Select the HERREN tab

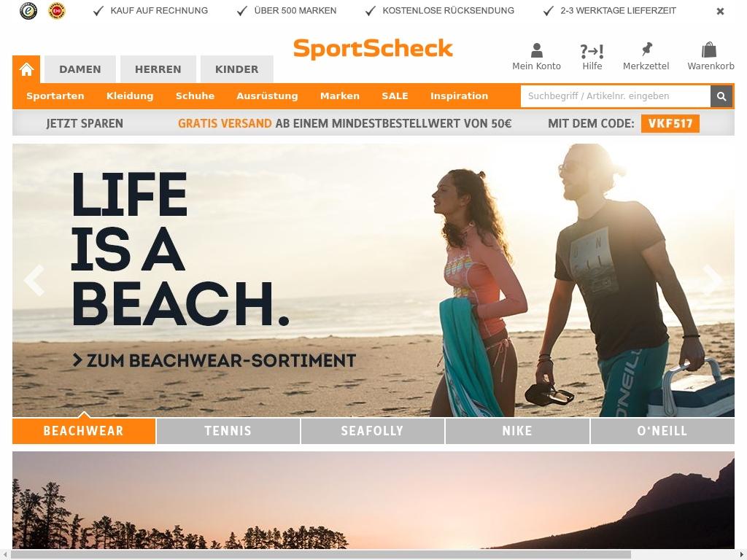click(x=158, y=69)
